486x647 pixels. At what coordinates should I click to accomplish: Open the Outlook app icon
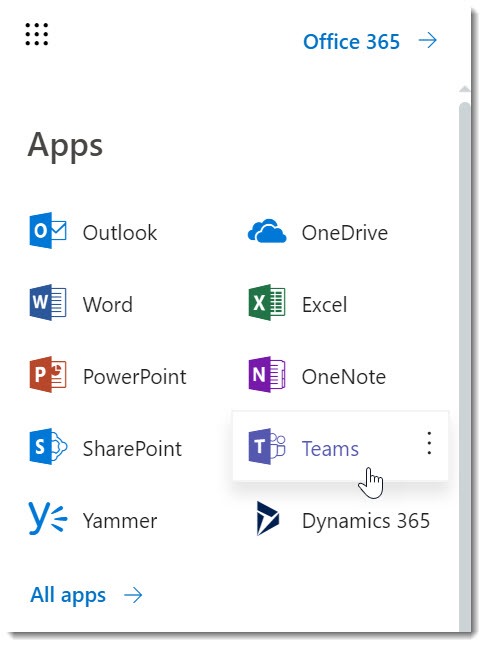point(48,231)
